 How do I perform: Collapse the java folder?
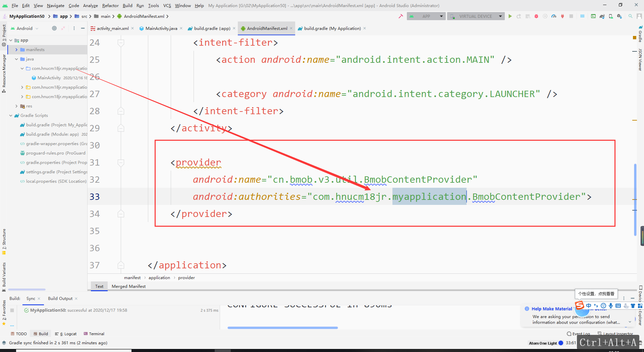(x=16, y=59)
